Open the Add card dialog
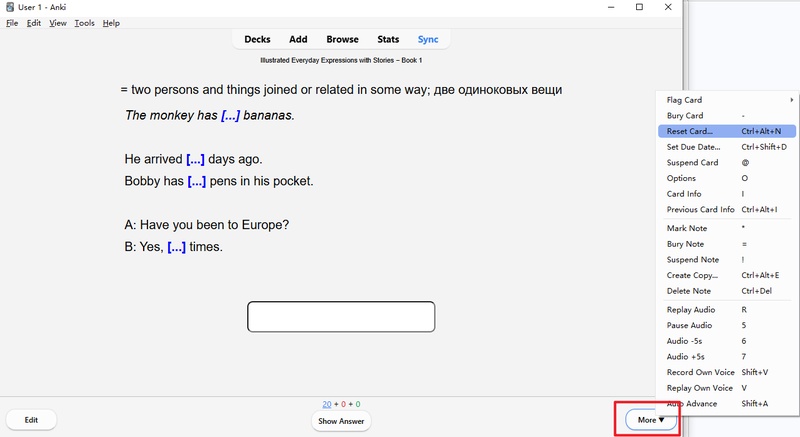This screenshot has height=437, width=800. pyautogui.click(x=298, y=39)
